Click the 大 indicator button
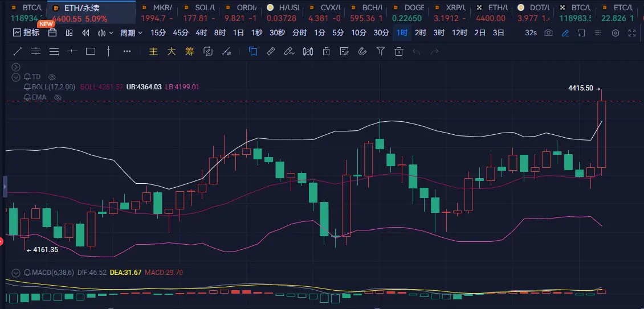 tap(172, 51)
